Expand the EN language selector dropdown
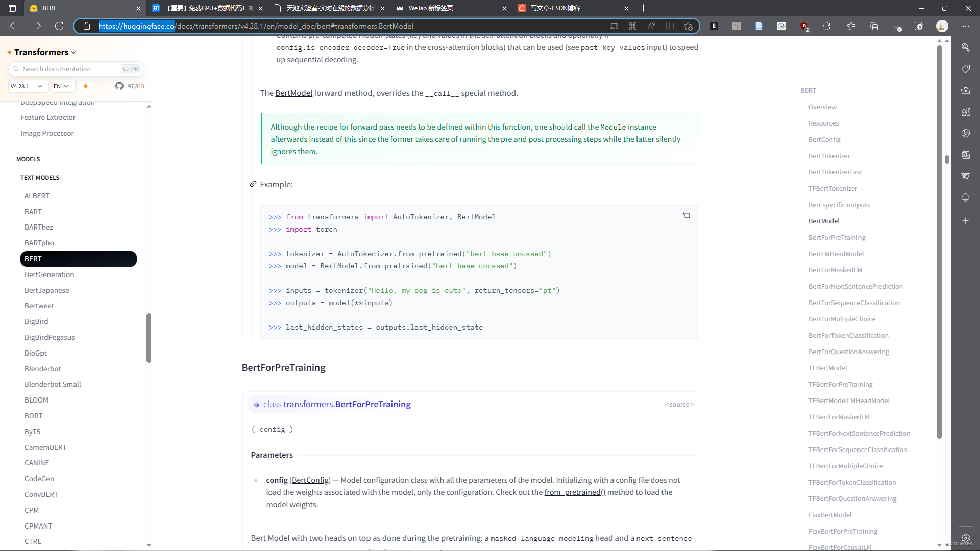 pyautogui.click(x=62, y=85)
